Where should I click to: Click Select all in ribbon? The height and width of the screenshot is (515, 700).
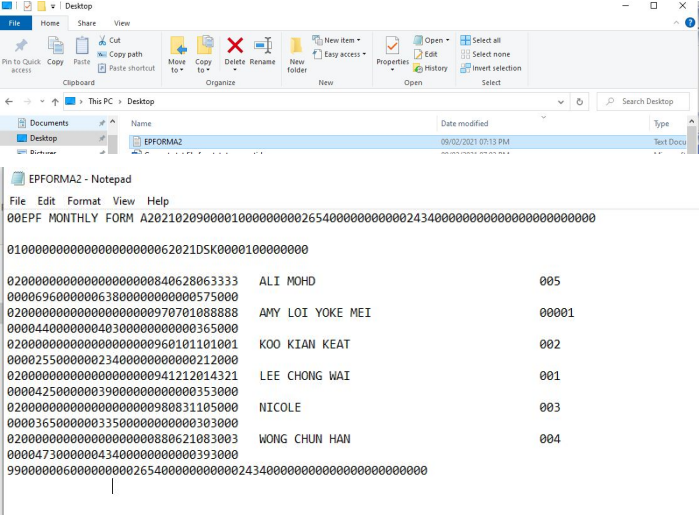(x=481, y=40)
